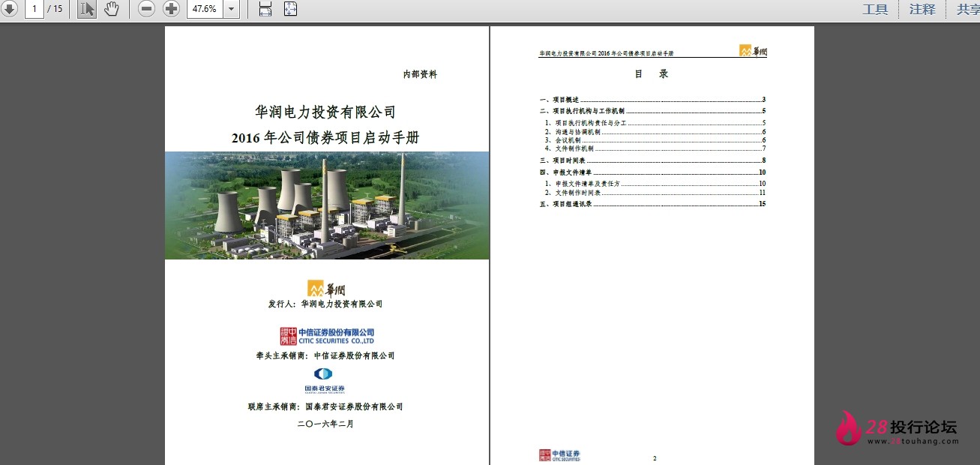This screenshot has width=980, height=465.
Task: Click the 中信证券 footer logo on page two
Action: click(x=559, y=455)
